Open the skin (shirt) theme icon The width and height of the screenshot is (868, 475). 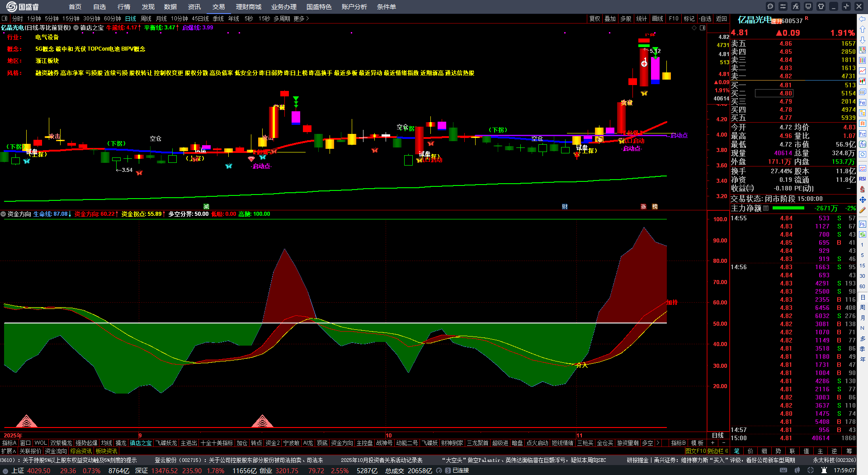(821, 6)
